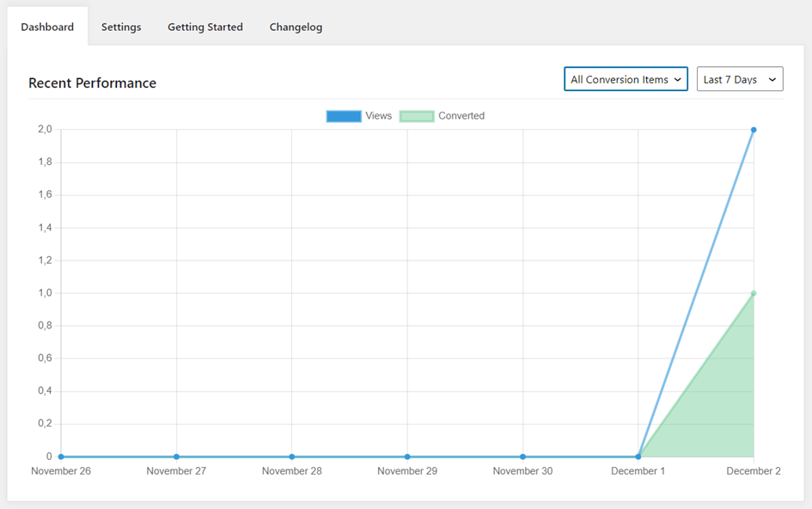Screen dimensions: 812x509
Task: Click the data point at November 28
Action: tap(292, 457)
